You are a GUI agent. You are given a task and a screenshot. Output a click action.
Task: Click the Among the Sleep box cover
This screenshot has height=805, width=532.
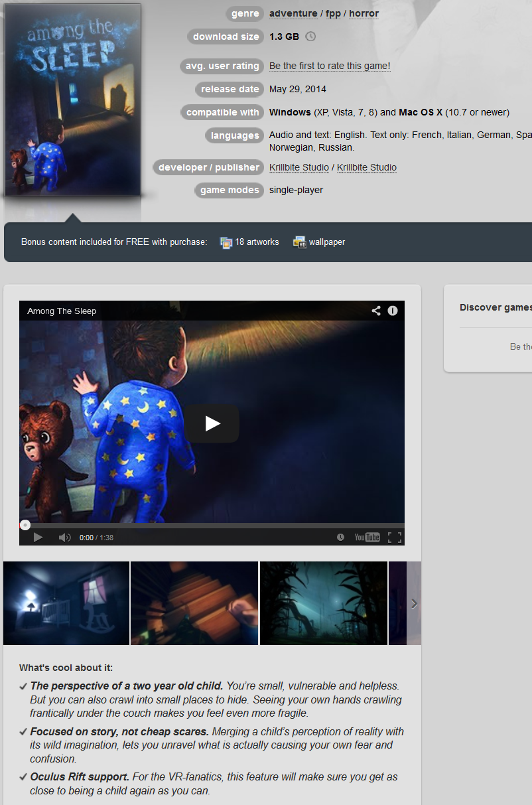[72, 100]
